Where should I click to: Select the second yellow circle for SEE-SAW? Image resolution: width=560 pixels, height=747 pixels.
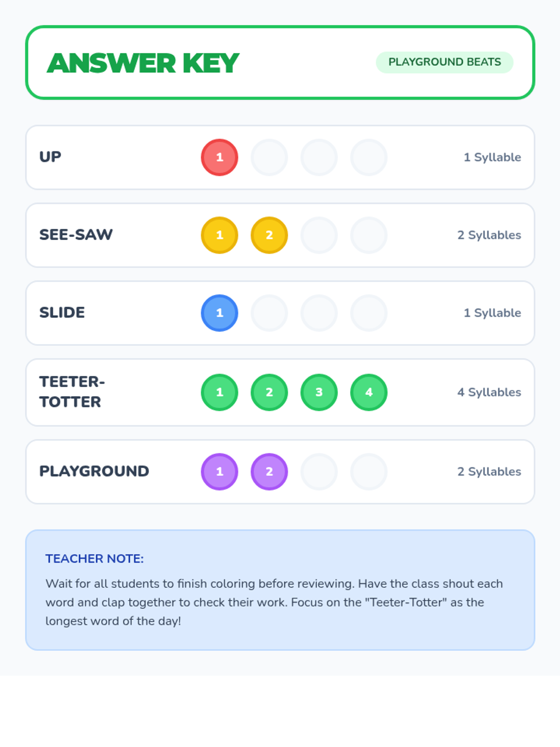269,235
